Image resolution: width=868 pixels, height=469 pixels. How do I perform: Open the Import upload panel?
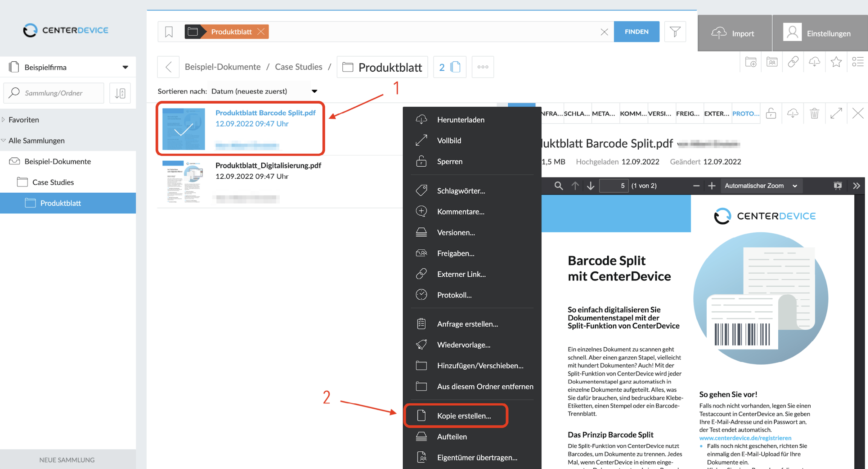[735, 33]
